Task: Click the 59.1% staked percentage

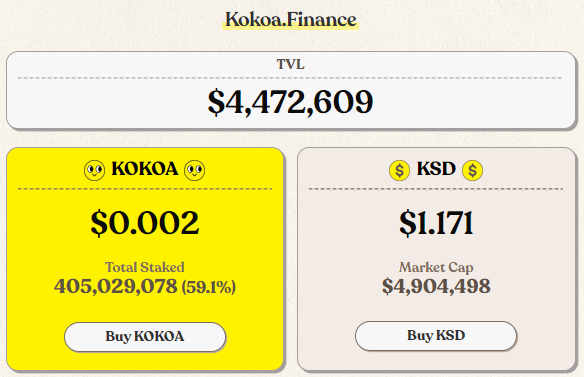Action: tap(209, 287)
